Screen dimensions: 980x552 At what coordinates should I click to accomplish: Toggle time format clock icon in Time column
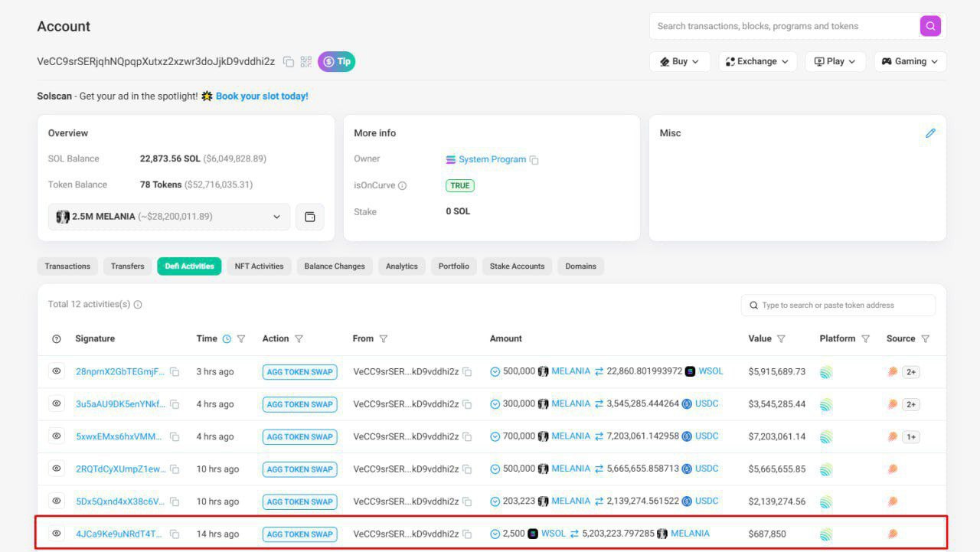227,339
